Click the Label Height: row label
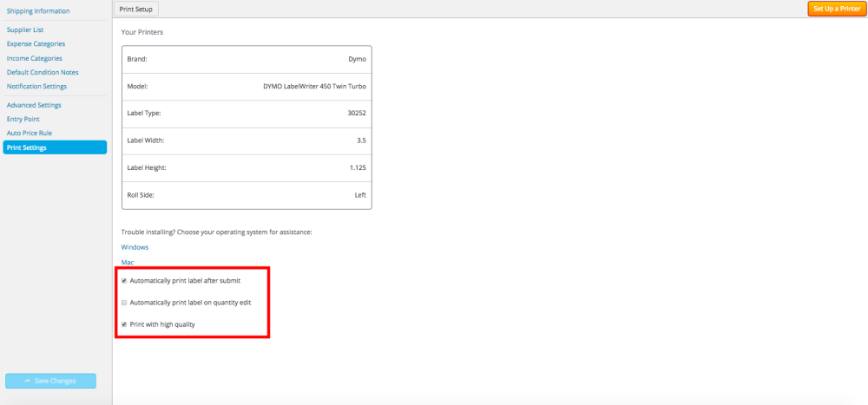868x405 pixels. coord(147,167)
